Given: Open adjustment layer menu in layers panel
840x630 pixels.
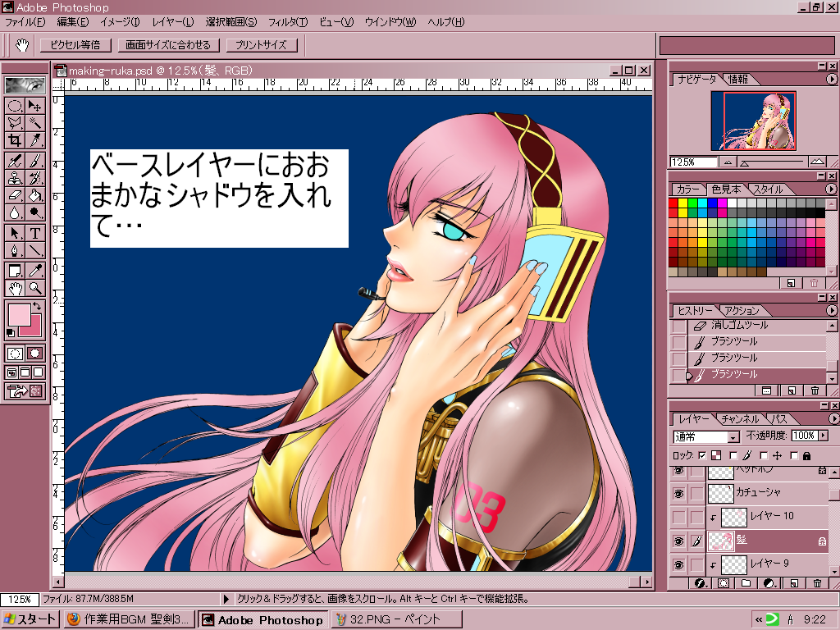Looking at the screenshot, I should [x=769, y=583].
